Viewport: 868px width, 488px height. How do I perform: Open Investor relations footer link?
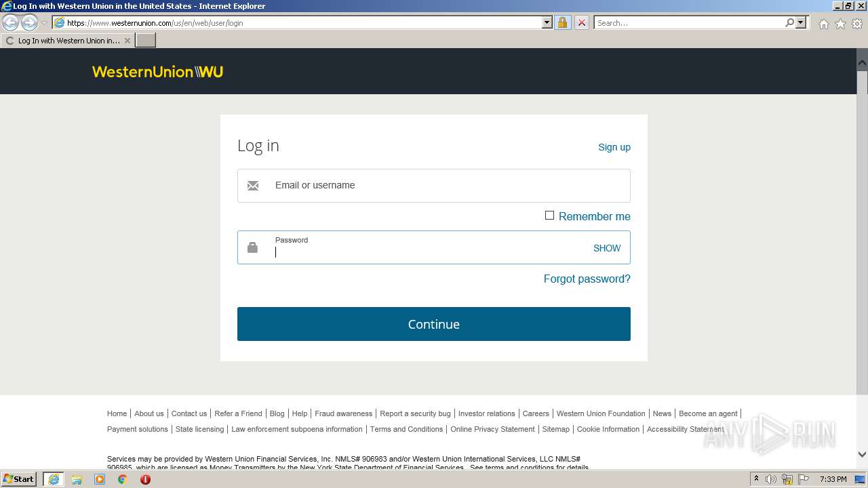487,413
